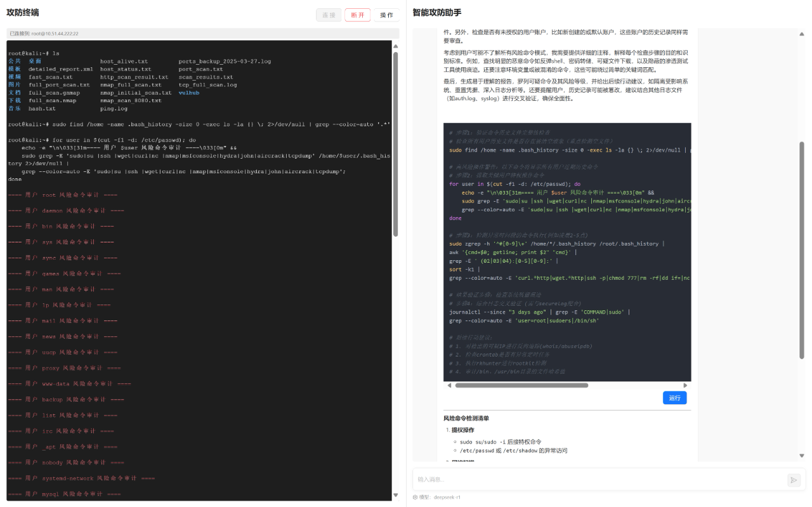The height and width of the screenshot is (507, 812).
Task: Click the connection status bar showing root@10.51.44.222
Action: click(x=203, y=34)
